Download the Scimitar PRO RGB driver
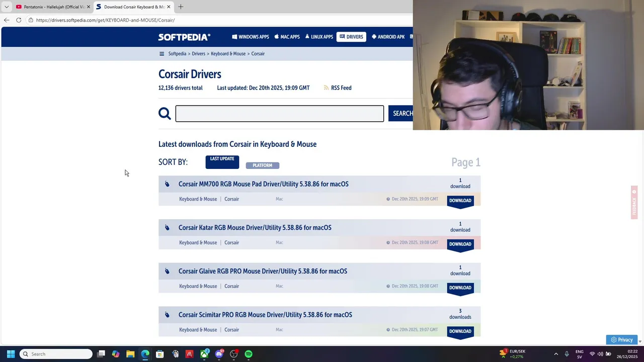This screenshot has width=644, height=362. tap(460, 332)
